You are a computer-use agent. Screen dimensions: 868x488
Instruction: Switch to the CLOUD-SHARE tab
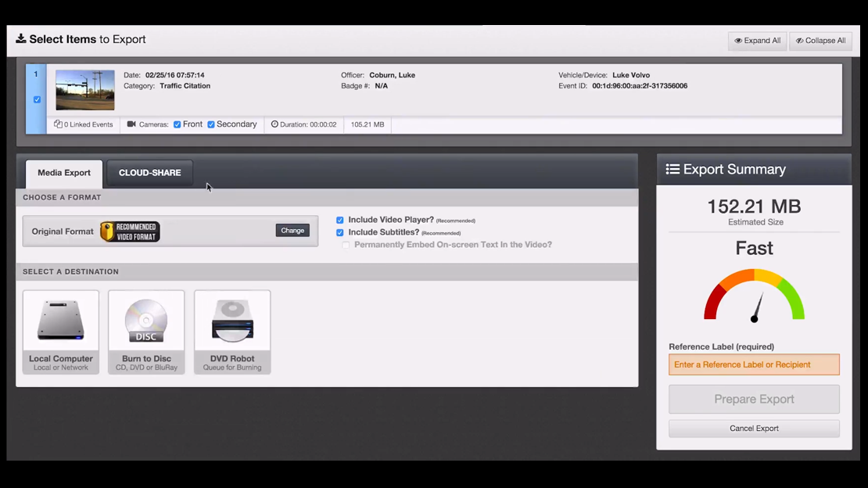pos(149,173)
